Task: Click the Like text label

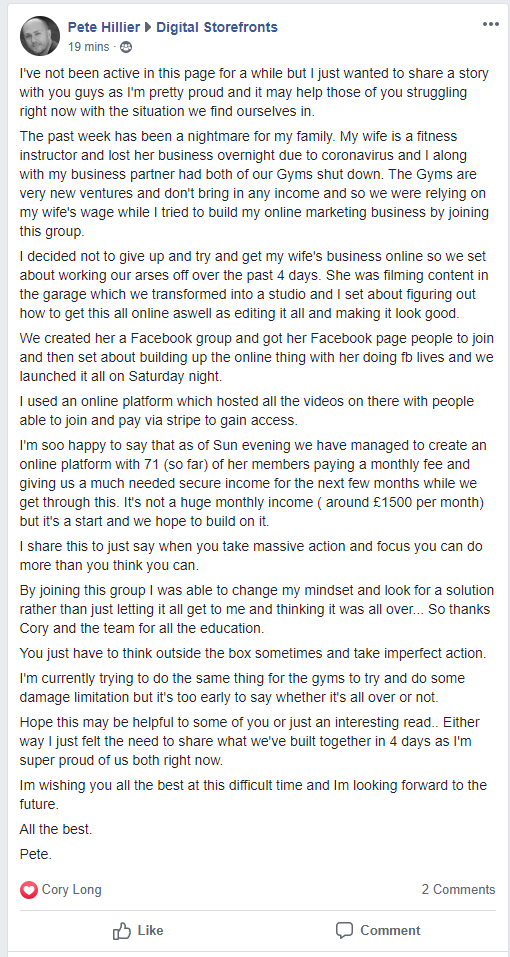Action: click(150, 931)
